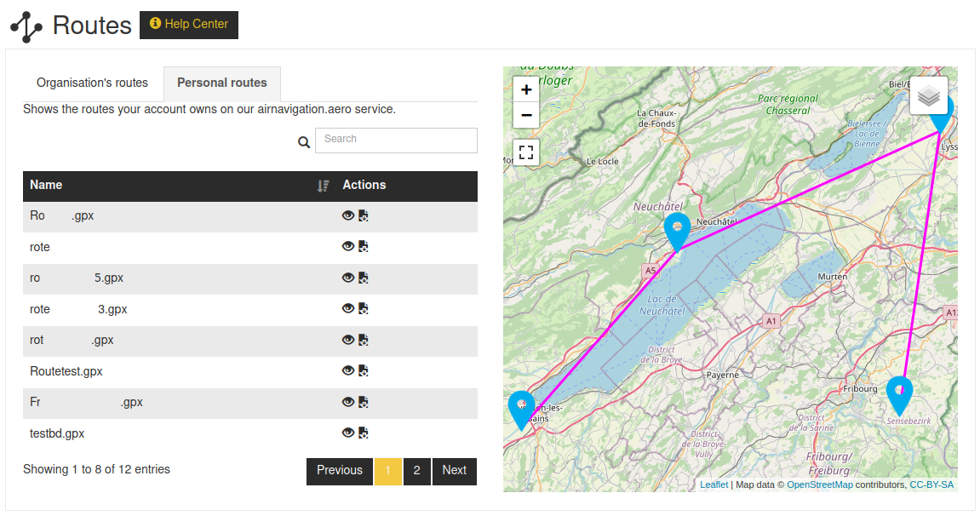
Task: Select the testbd.gpx row name
Action: [57, 433]
